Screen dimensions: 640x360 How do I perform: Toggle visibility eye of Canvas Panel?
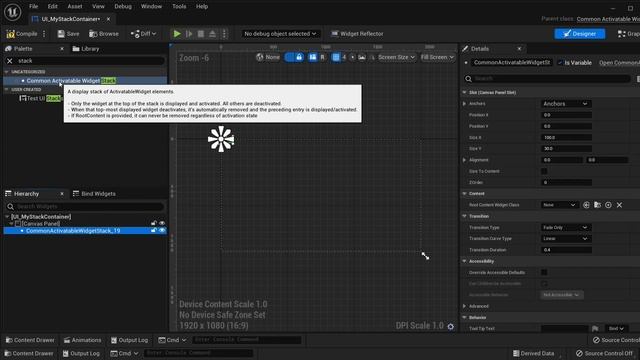[162, 223]
